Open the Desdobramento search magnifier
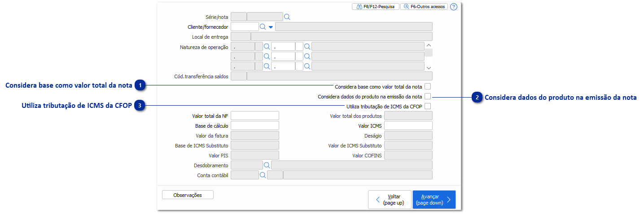644x214 pixels. tap(267, 165)
